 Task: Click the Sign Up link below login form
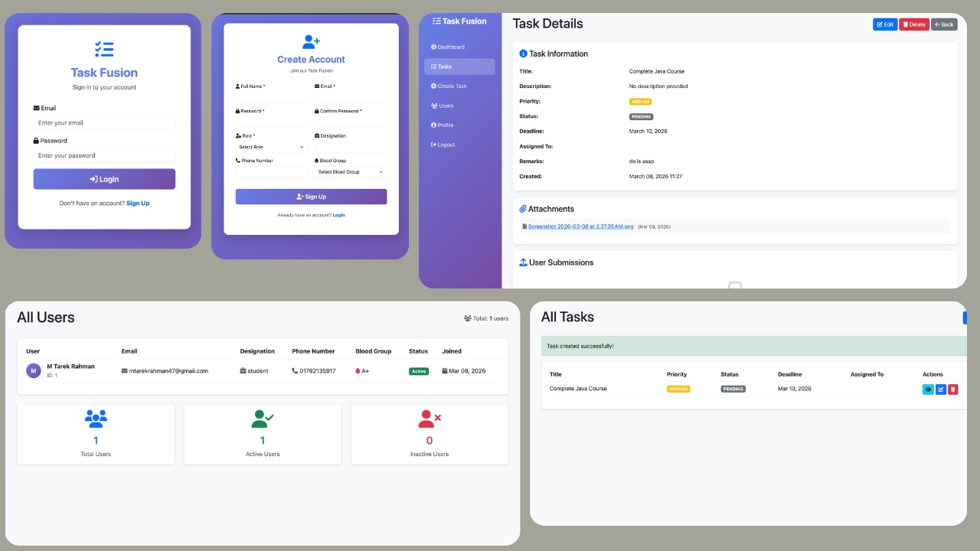pyautogui.click(x=138, y=203)
